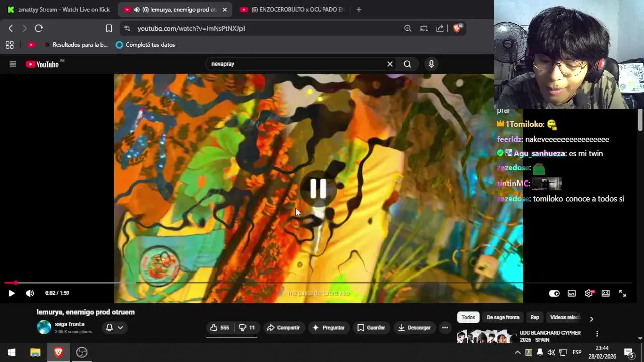Open more actions ellipsis below video
The height and width of the screenshot is (362, 644).
[445, 328]
